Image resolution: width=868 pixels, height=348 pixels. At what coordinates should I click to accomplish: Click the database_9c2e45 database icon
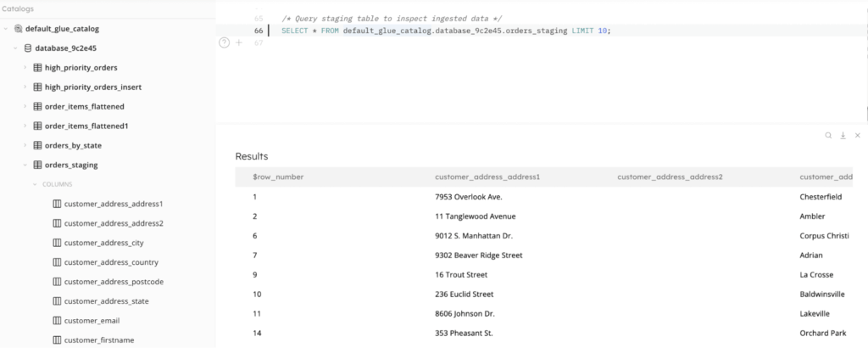click(28, 48)
